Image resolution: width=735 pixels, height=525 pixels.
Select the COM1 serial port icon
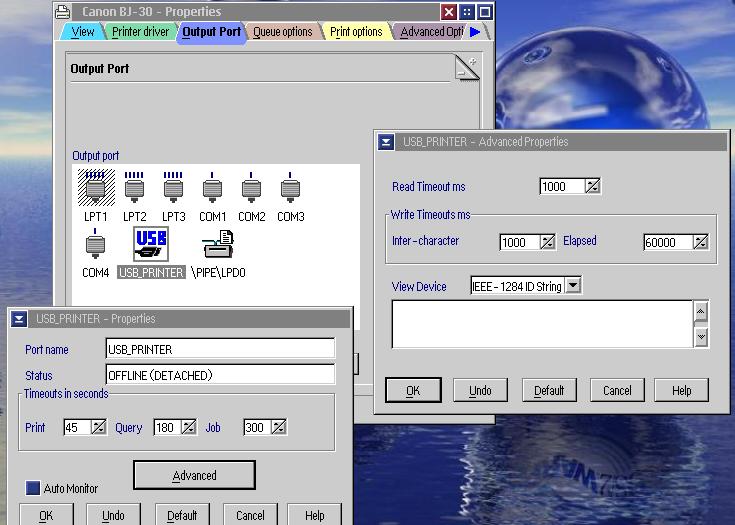212,188
